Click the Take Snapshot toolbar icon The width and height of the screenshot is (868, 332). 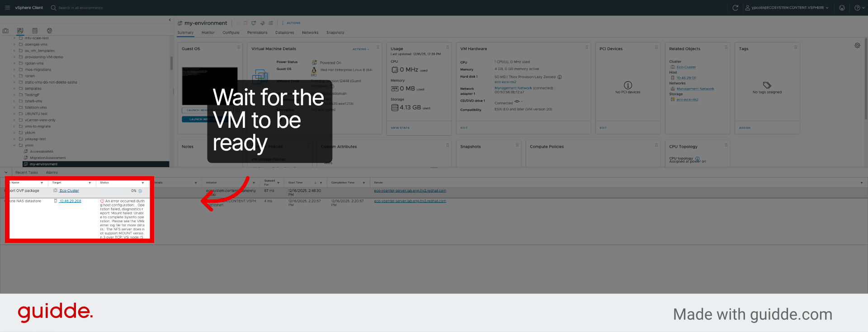click(x=271, y=23)
